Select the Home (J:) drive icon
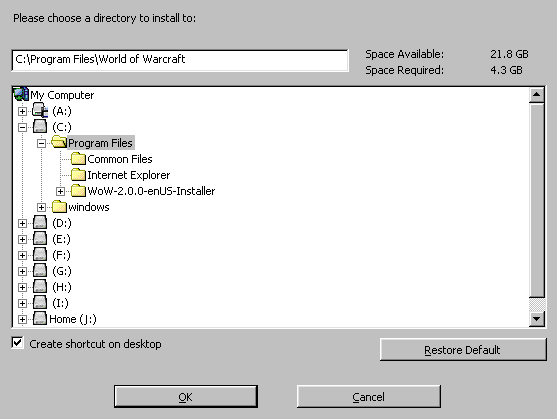Viewport: 557px width, 419px height. tap(40, 319)
